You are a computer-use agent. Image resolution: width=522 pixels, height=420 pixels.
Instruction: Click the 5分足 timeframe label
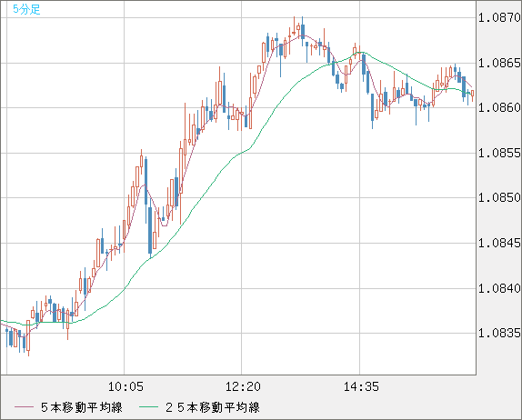point(26,9)
